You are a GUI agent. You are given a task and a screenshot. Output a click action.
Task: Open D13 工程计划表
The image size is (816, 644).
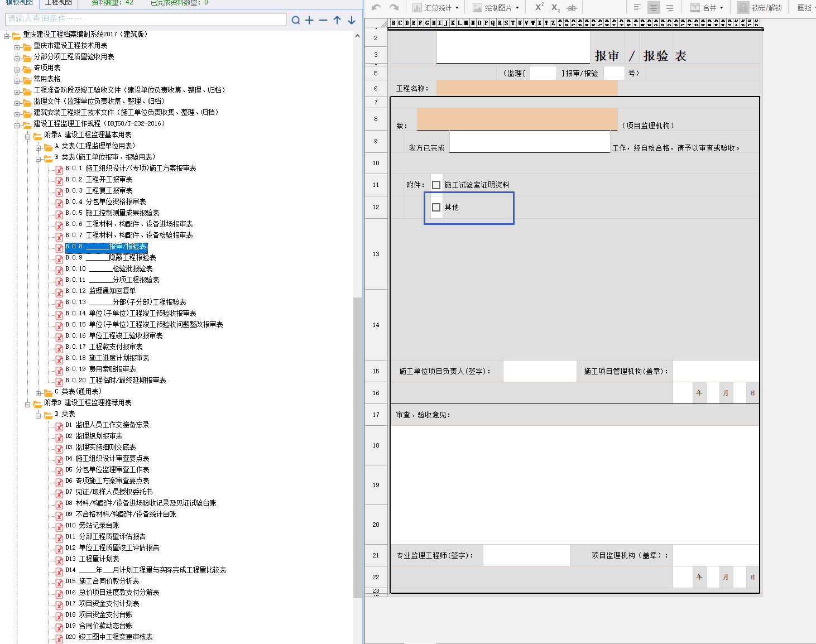(x=92, y=559)
